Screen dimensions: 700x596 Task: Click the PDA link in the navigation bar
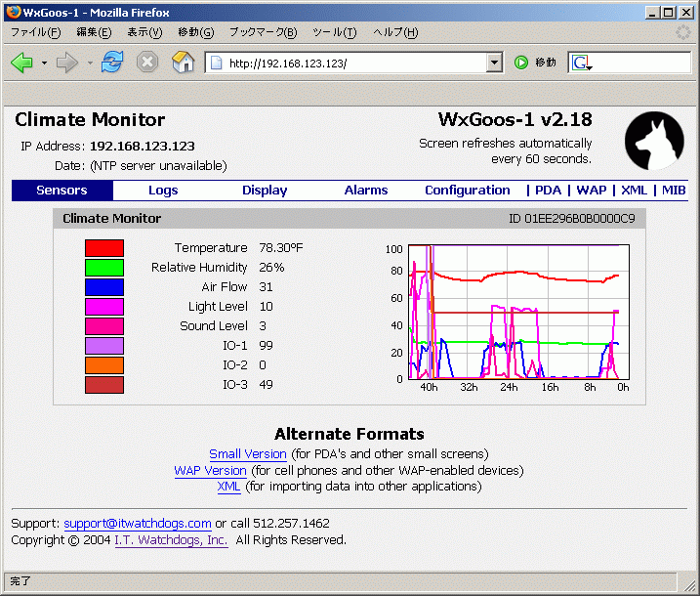coord(548,191)
